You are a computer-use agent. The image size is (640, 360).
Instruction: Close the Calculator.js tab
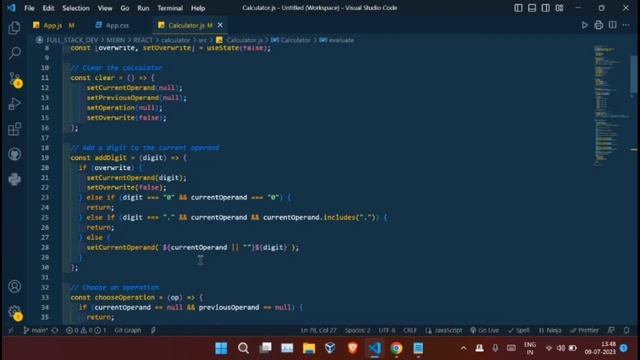[220, 25]
